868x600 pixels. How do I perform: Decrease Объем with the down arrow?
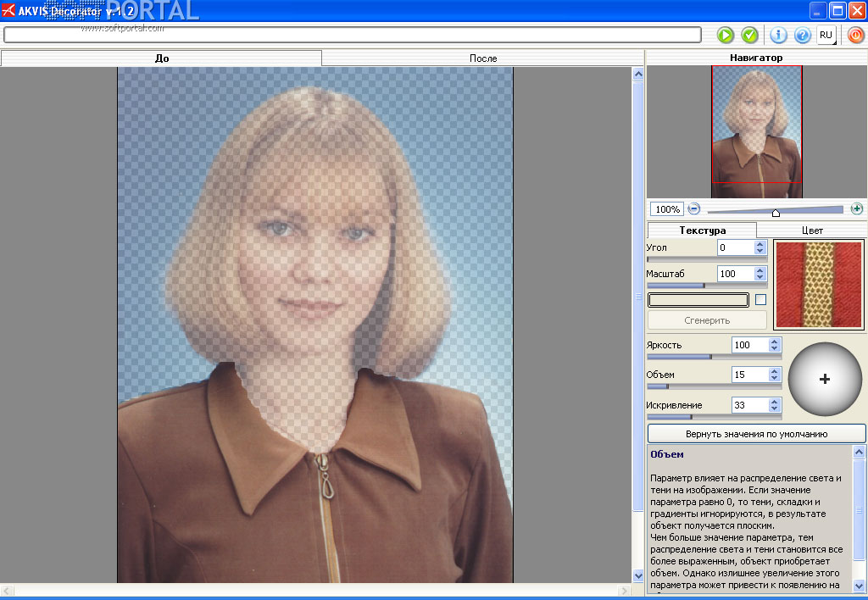pyautogui.click(x=775, y=378)
